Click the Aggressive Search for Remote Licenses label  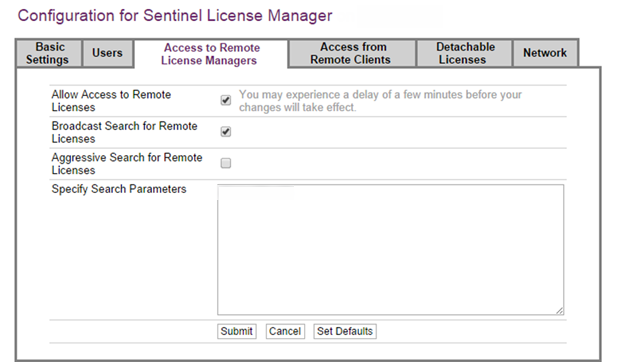[x=127, y=164]
